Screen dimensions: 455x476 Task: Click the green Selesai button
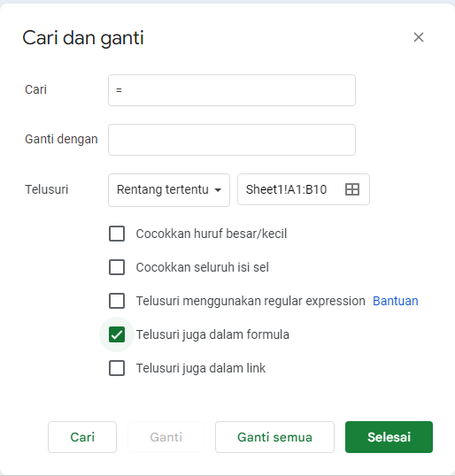point(389,437)
